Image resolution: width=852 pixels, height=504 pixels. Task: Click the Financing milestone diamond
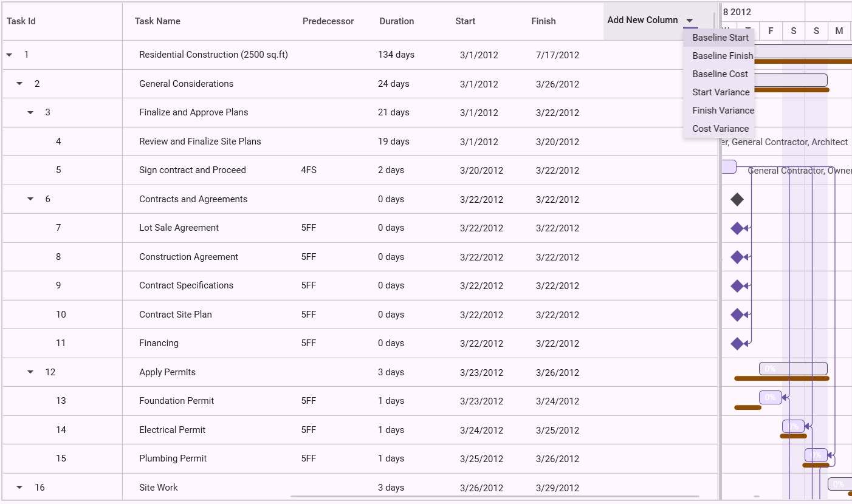[x=737, y=344]
